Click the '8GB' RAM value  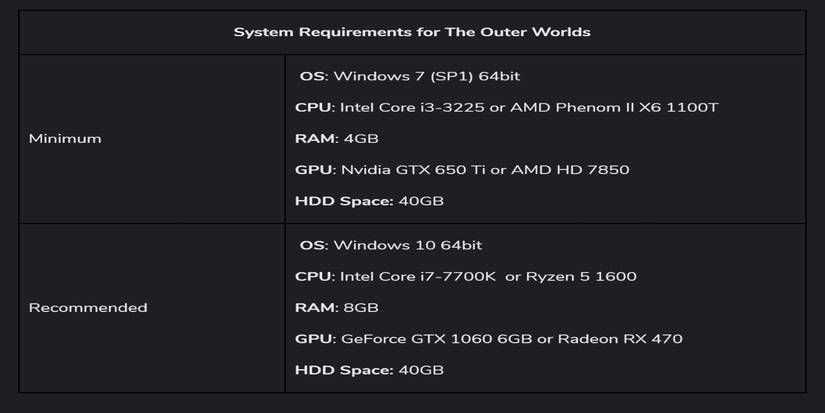[x=360, y=307]
